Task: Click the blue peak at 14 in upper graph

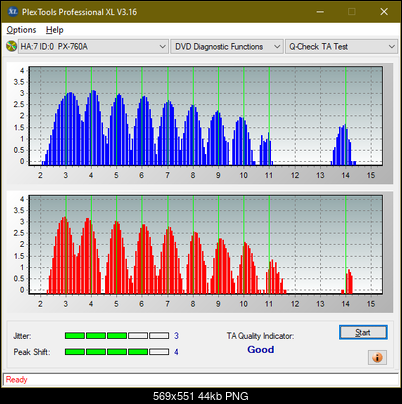Action: click(x=343, y=145)
